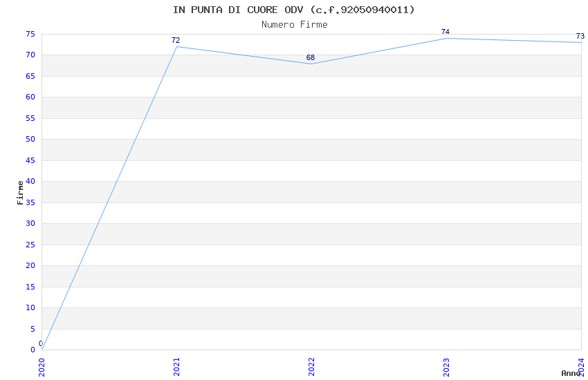Click the Firme y-axis label
Viewport: 588px width, 380px height.
pyautogui.click(x=20, y=192)
